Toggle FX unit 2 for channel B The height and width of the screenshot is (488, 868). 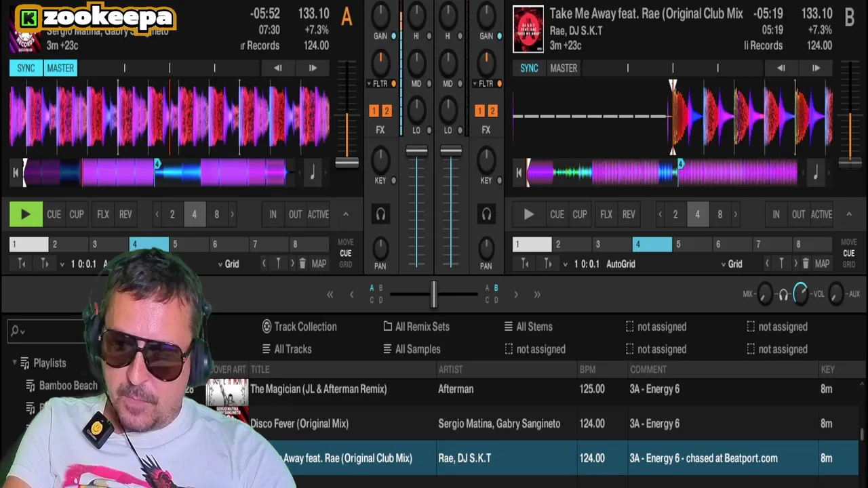point(492,110)
